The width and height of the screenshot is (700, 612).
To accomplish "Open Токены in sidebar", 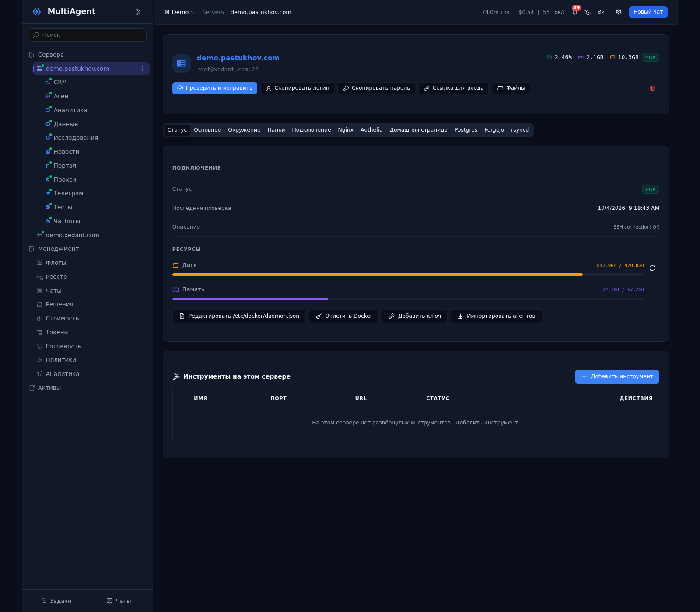I will tap(57, 332).
